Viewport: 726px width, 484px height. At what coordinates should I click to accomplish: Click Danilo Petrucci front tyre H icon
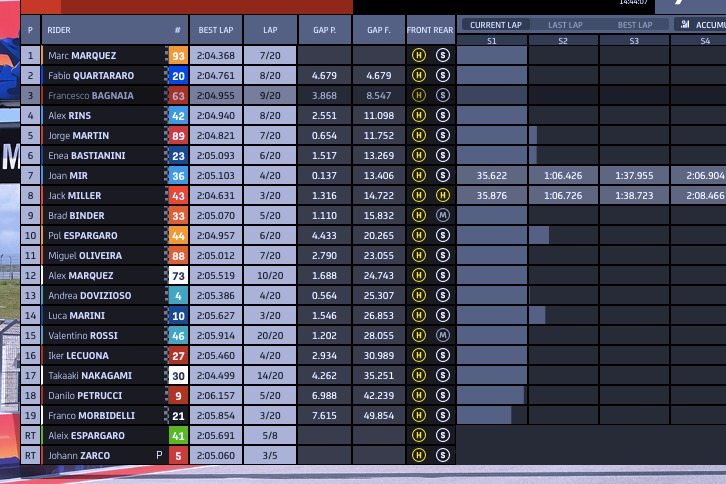click(x=419, y=395)
